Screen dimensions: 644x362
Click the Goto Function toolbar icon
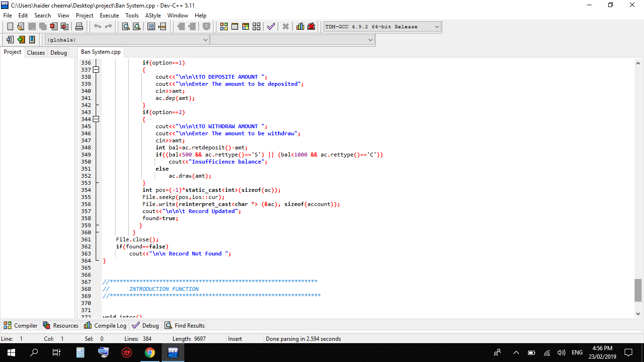point(151,26)
